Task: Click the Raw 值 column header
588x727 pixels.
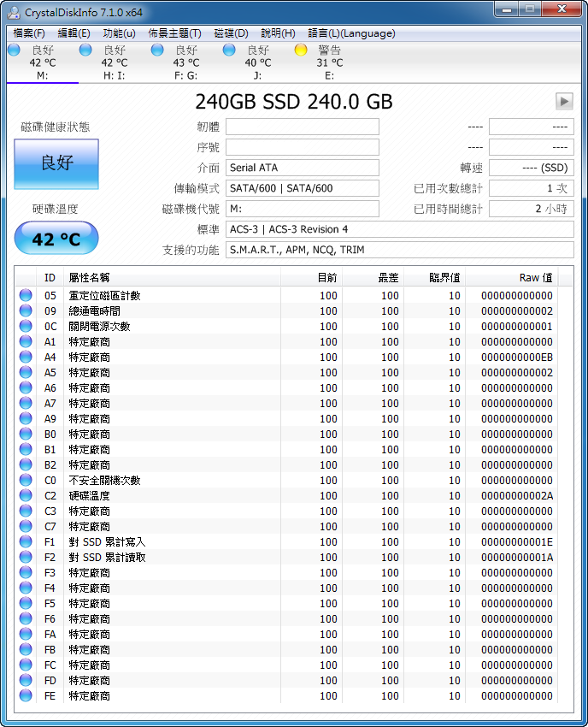Action: [x=512, y=278]
